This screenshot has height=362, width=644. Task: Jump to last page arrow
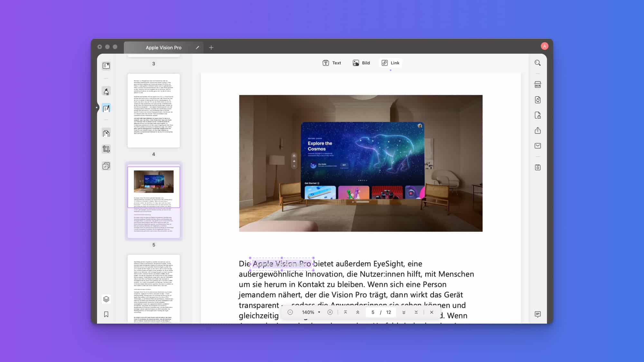416,312
